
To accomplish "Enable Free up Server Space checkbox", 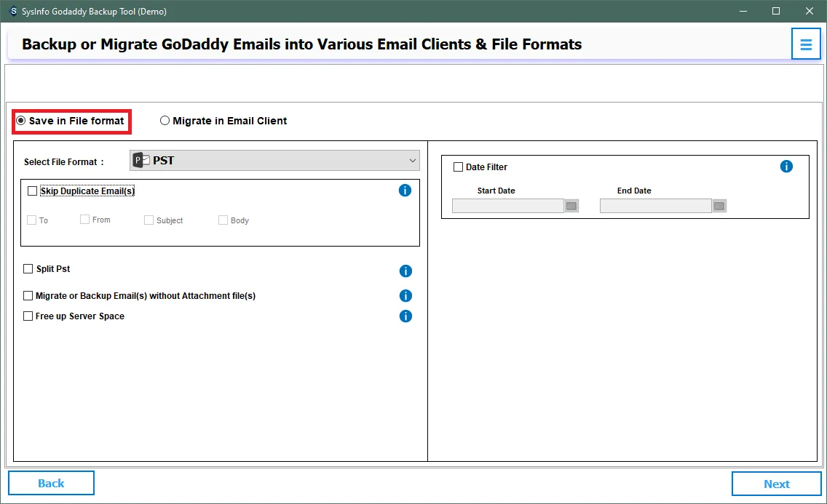I will [28, 316].
